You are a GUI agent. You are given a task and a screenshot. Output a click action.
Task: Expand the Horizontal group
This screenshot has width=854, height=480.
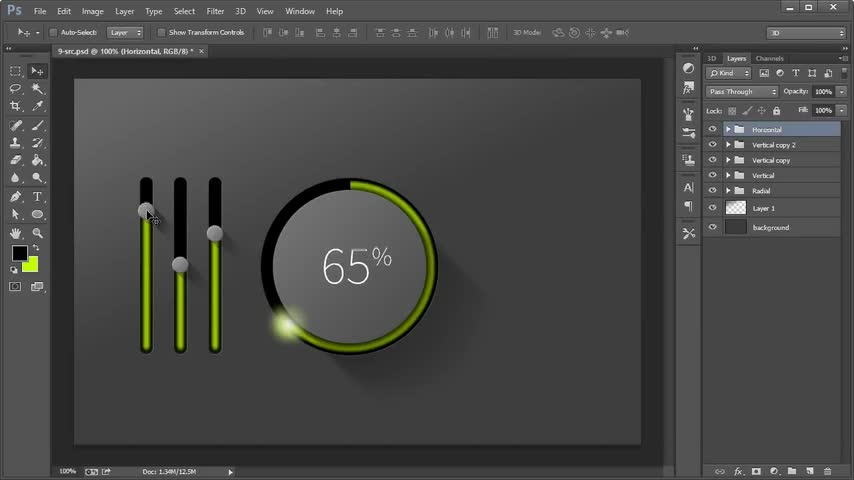pyautogui.click(x=728, y=129)
